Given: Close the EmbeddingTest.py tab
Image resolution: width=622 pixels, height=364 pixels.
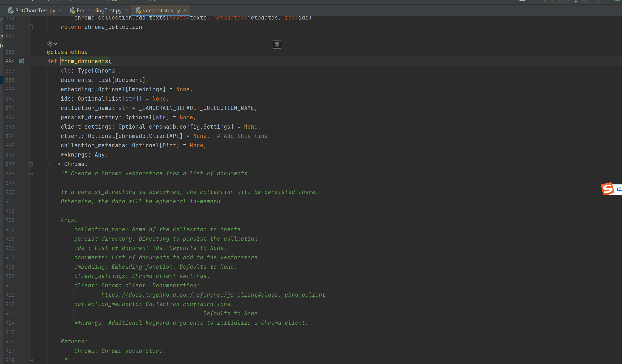Looking at the screenshot, I should tap(126, 10).
